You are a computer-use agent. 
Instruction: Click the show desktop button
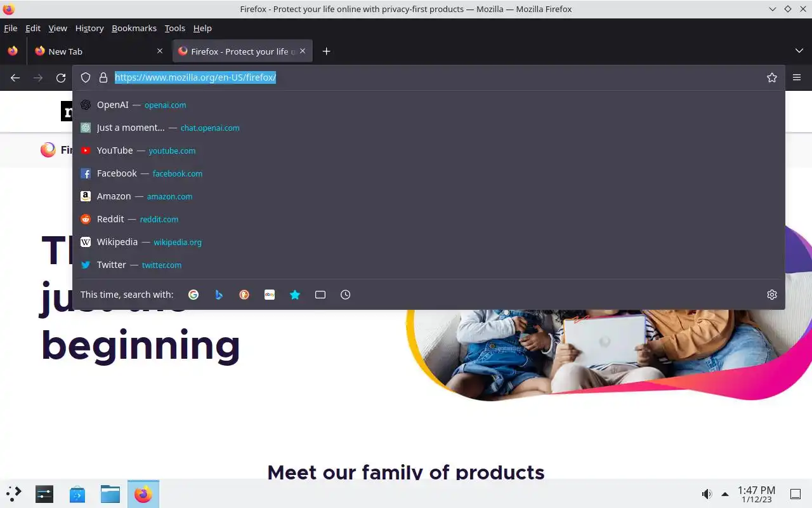[795, 494]
